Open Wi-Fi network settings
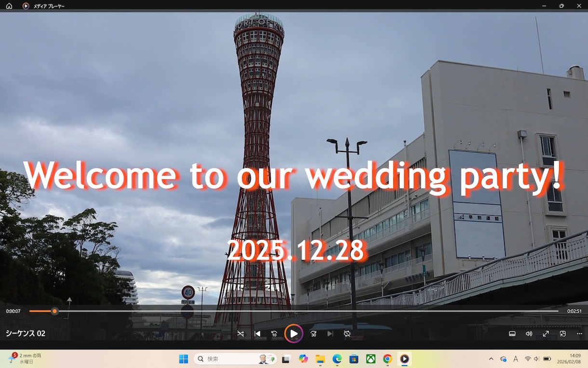This screenshot has height=368, width=588. pyautogui.click(x=528, y=359)
